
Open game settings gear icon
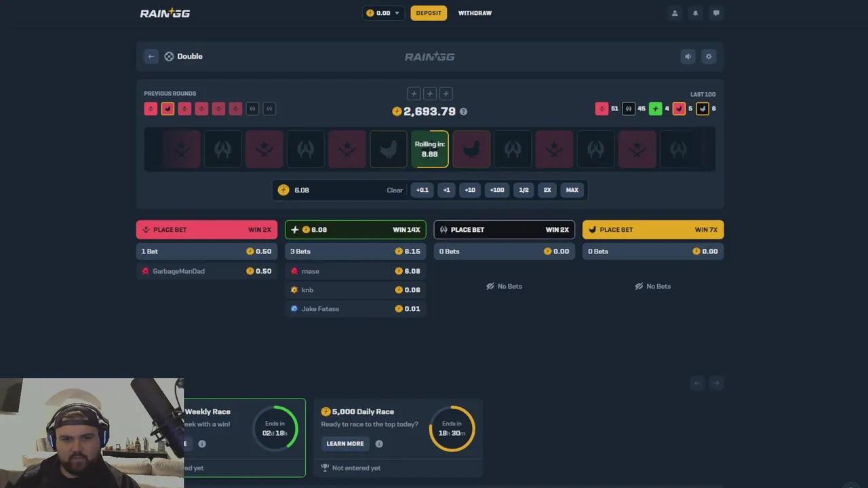click(x=709, y=56)
